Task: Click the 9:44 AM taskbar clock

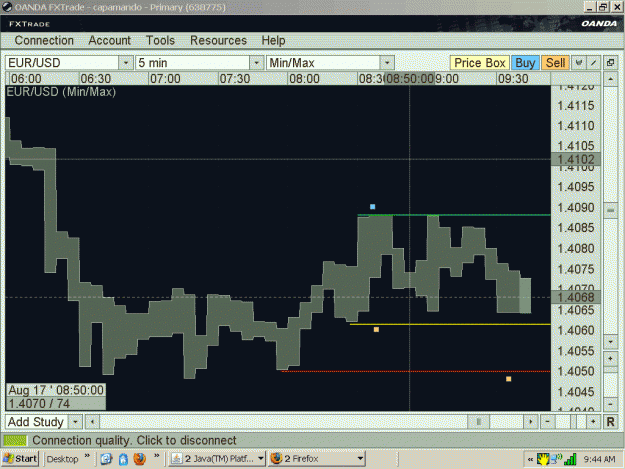Action: 599,459
